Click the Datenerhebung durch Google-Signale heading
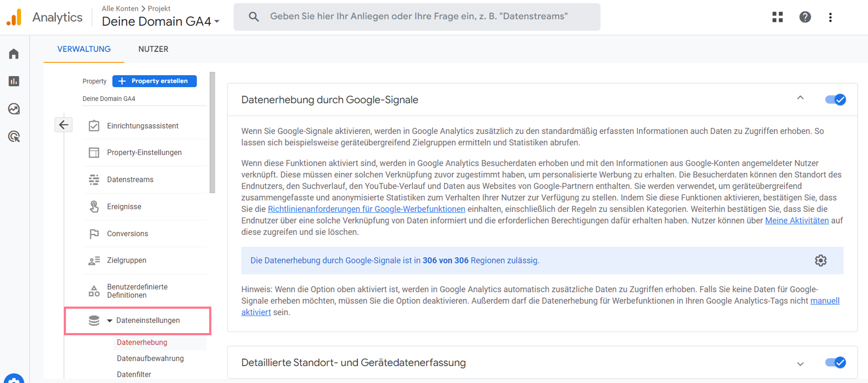The image size is (868, 383). 330,100
